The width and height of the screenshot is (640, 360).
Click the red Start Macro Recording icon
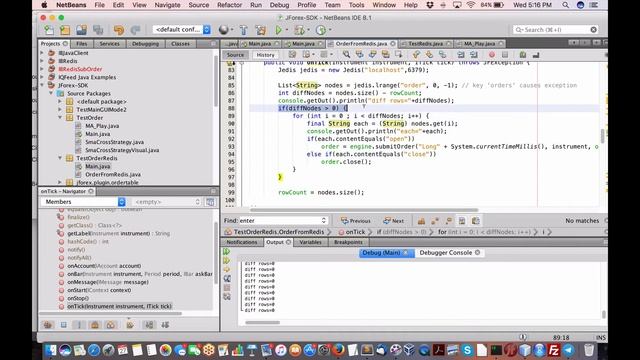click(492, 55)
